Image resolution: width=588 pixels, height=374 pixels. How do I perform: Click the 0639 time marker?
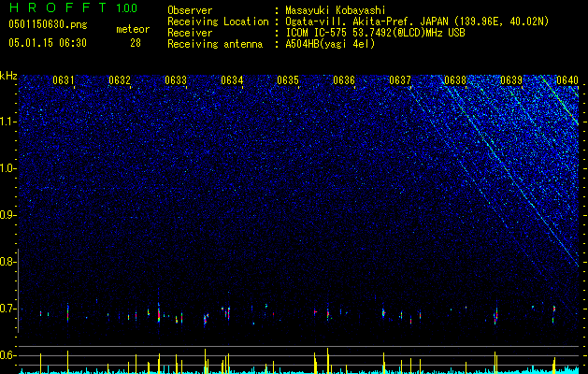[x=511, y=80]
